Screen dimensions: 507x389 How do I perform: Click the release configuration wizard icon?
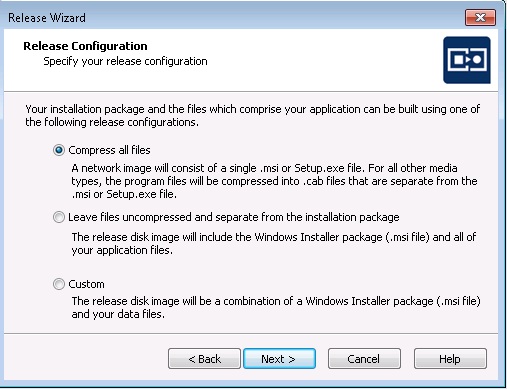(x=467, y=60)
